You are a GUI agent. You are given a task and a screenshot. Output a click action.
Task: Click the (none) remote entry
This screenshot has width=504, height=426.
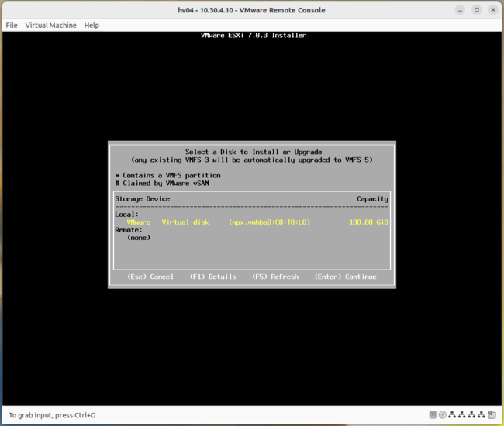139,238
